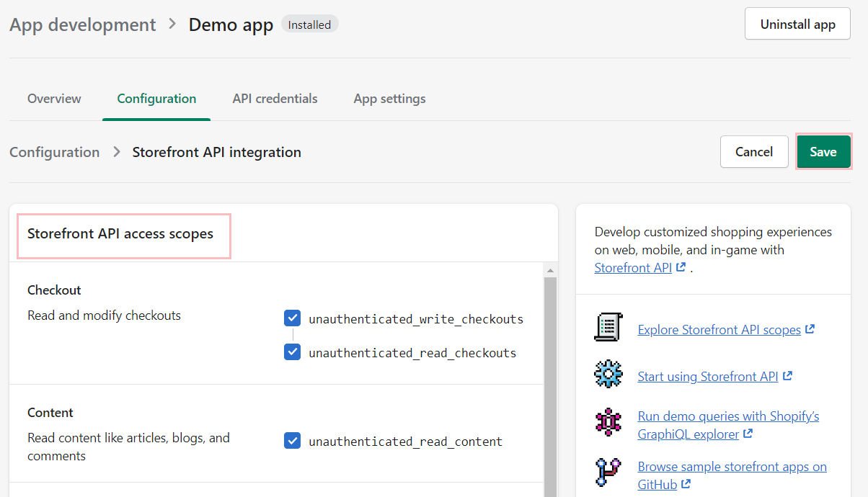The width and height of the screenshot is (868, 497).
Task: Click the gear icon beside Start using Storefront API
Action: [x=608, y=375]
